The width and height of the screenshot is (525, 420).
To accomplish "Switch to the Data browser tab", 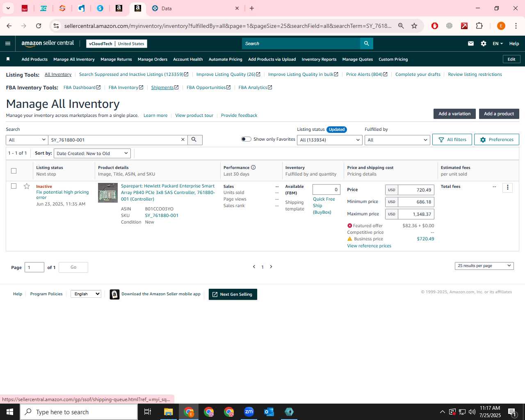I will [x=195, y=8].
